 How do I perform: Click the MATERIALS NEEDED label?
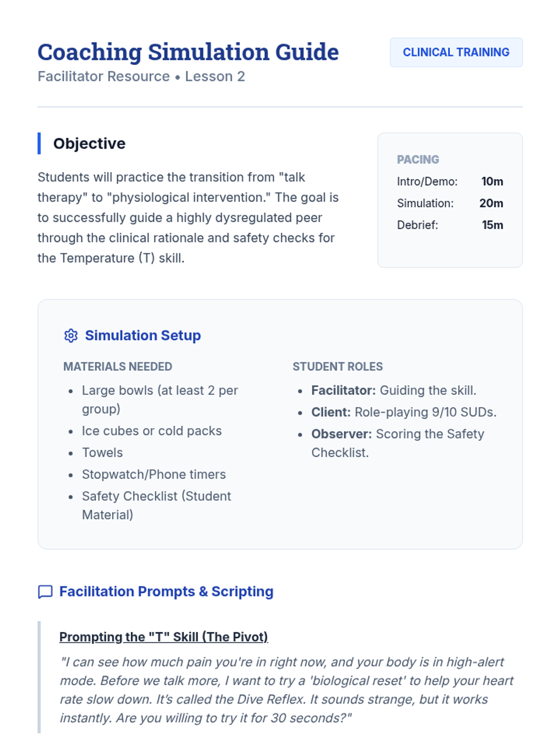point(118,366)
